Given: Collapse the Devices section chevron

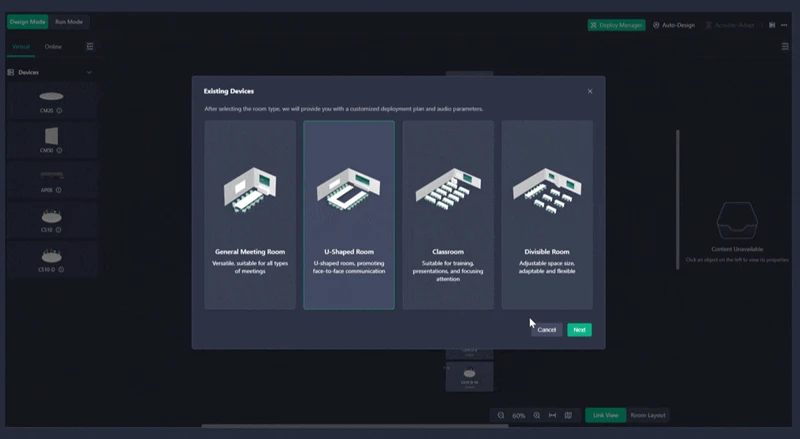Looking at the screenshot, I should pos(89,72).
